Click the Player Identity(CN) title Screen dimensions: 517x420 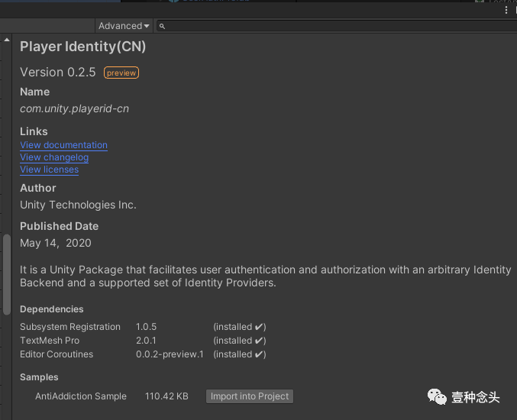(82, 47)
